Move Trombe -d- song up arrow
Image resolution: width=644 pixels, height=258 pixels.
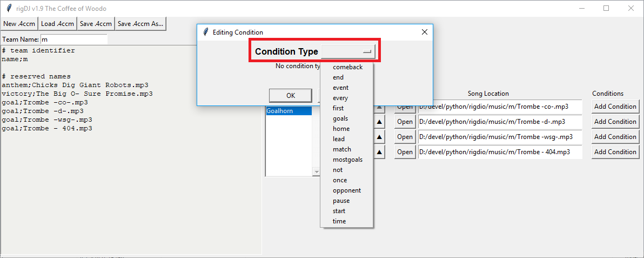(x=380, y=122)
